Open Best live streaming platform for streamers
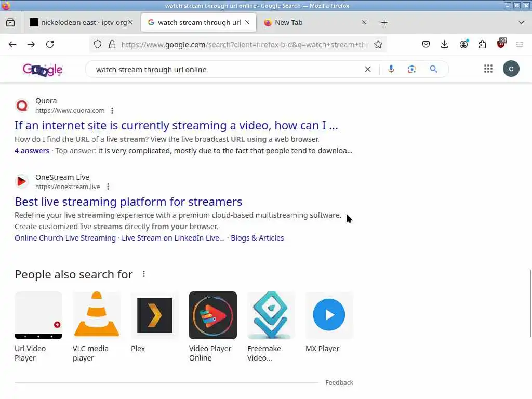 point(128,202)
